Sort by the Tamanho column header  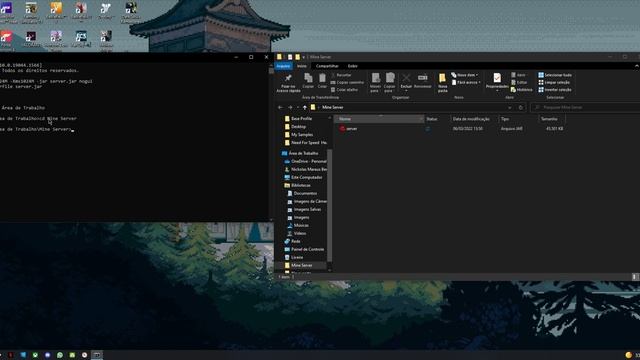[x=553, y=119]
